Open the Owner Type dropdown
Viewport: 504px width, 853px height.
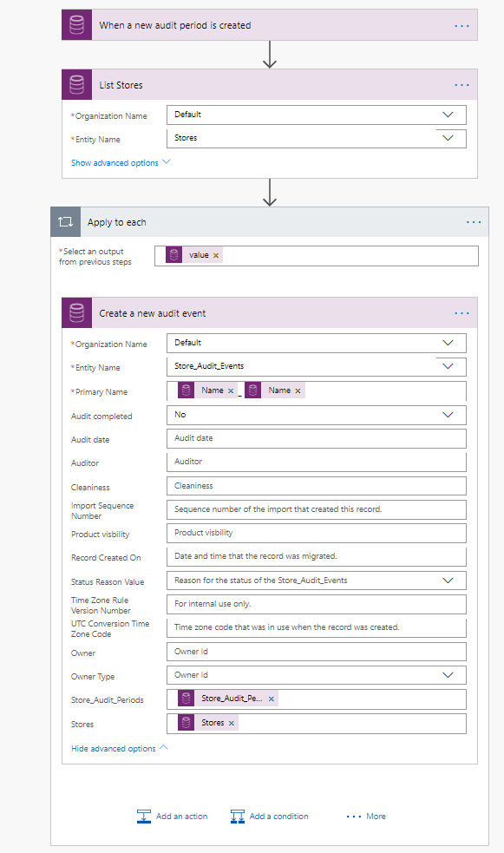[x=448, y=675]
